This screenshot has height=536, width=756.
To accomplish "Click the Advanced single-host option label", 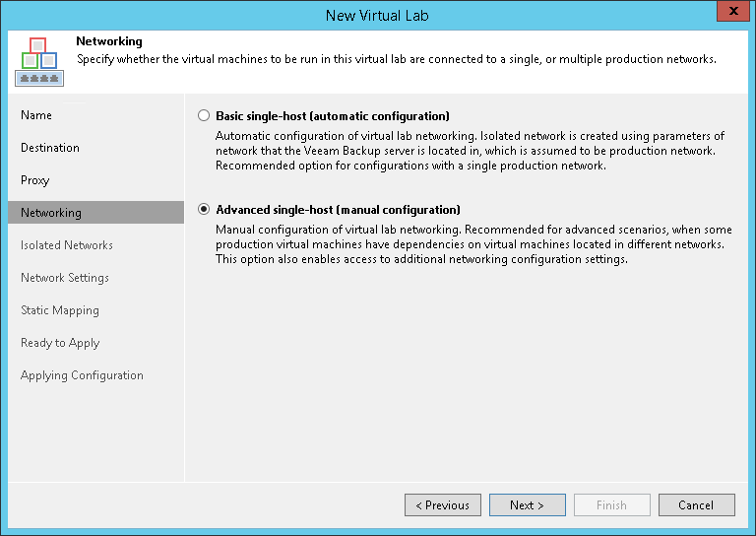I will pos(338,210).
